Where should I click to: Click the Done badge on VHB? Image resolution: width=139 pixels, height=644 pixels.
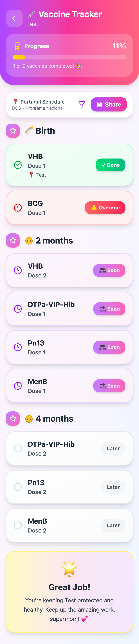110,165
